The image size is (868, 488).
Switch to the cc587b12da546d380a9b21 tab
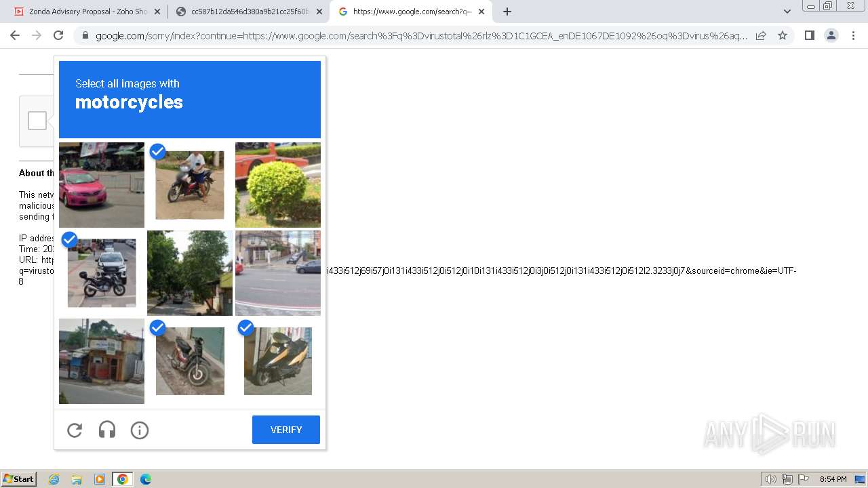tap(248, 12)
